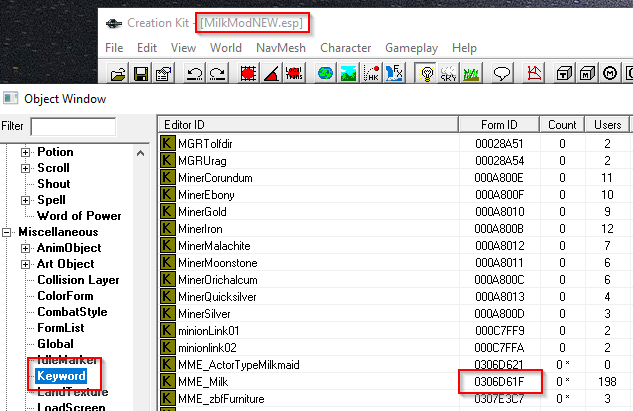
Task: Select the Keyword category in tree
Action: coord(61,376)
